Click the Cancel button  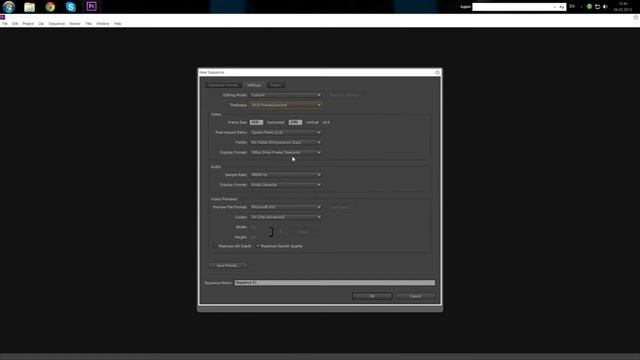(416, 296)
